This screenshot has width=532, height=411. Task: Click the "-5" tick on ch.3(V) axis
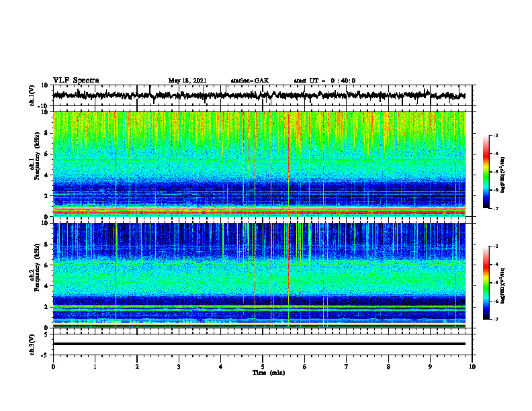pyautogui.click(x=45, y=355)
